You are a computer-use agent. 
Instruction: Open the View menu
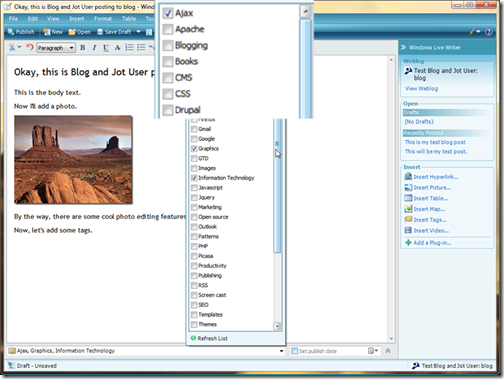pos(53,19)
